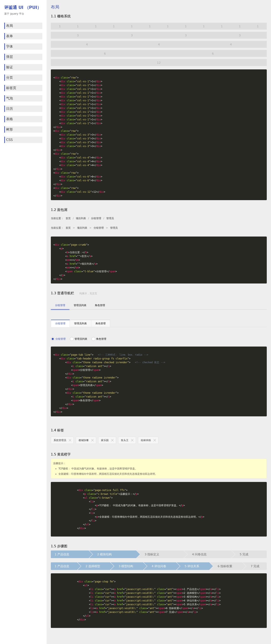
Task: Select the 角色管理 radio button
Action: (x=93, y=339)
